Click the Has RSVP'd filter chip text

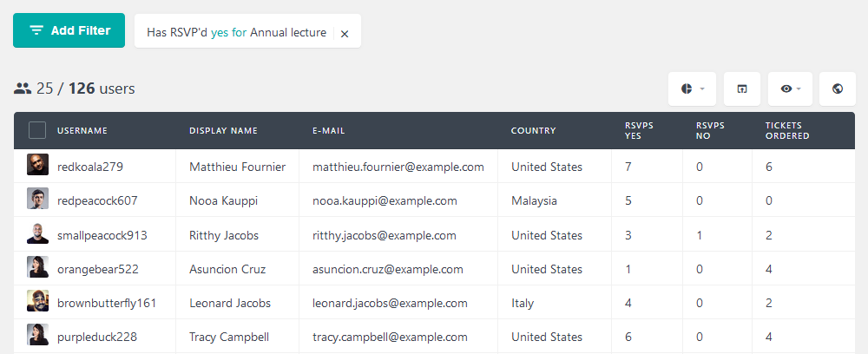(x=236, y=33)
